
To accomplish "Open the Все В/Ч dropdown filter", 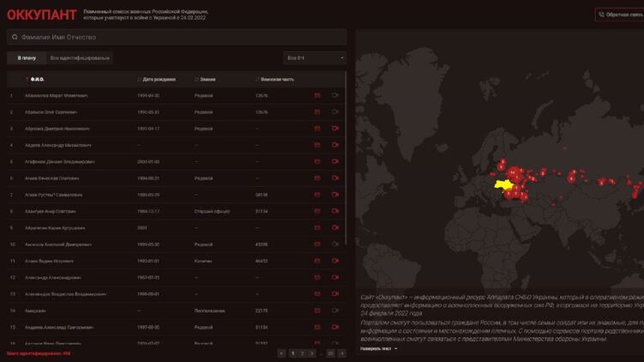I will point(315,58).
